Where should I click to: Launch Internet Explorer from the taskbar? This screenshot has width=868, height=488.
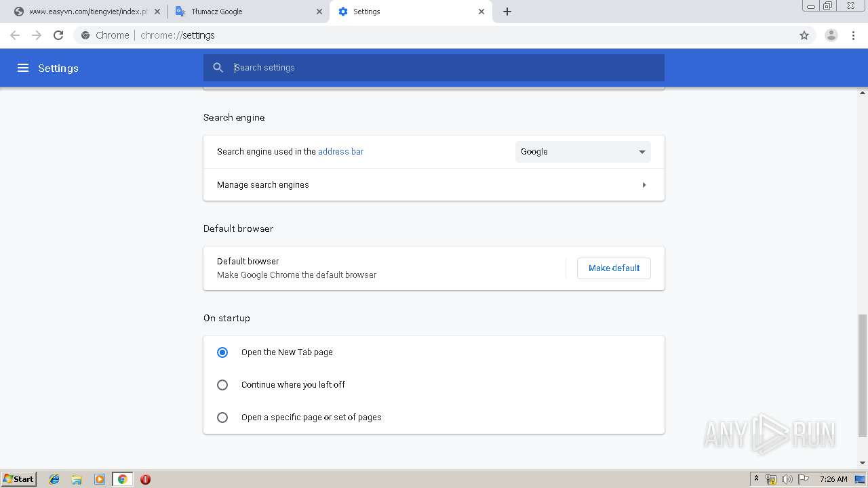(x=54, y=479)
